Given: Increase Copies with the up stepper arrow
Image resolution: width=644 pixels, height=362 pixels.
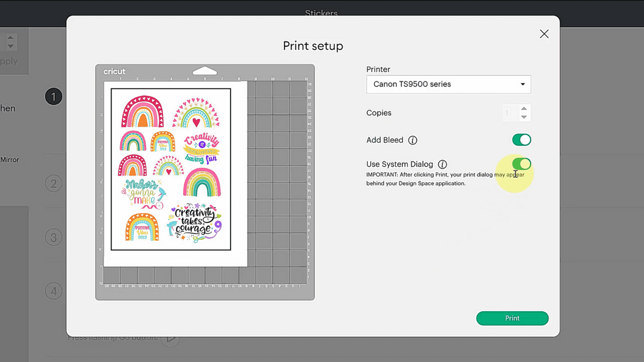Looking at the screenshot, I should point(524,109).
